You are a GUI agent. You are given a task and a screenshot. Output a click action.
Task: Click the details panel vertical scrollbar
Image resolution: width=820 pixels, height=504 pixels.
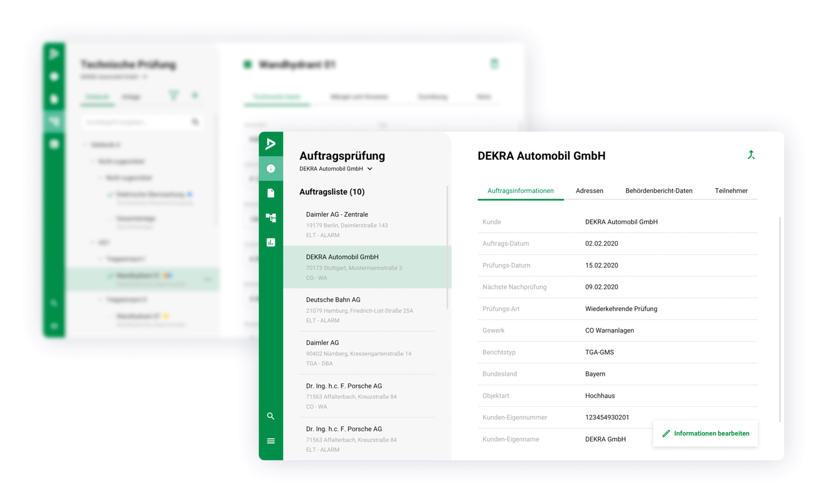pos(779,319)
